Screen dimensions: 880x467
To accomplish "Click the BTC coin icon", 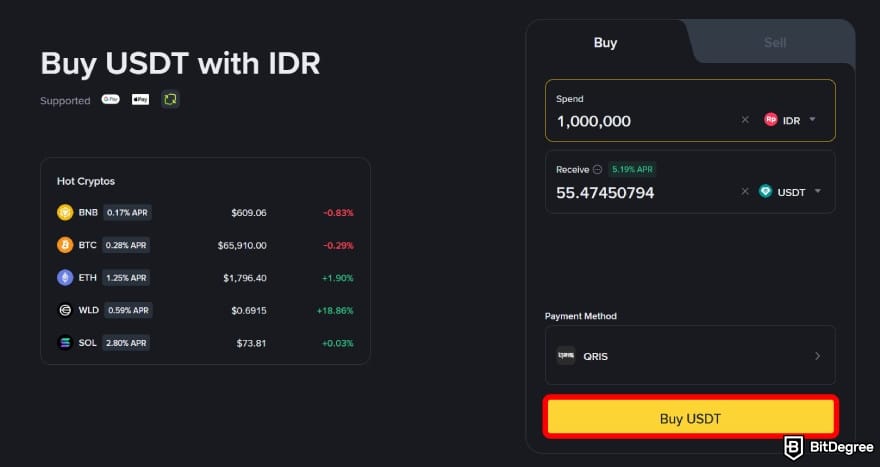I will [65, 245].
